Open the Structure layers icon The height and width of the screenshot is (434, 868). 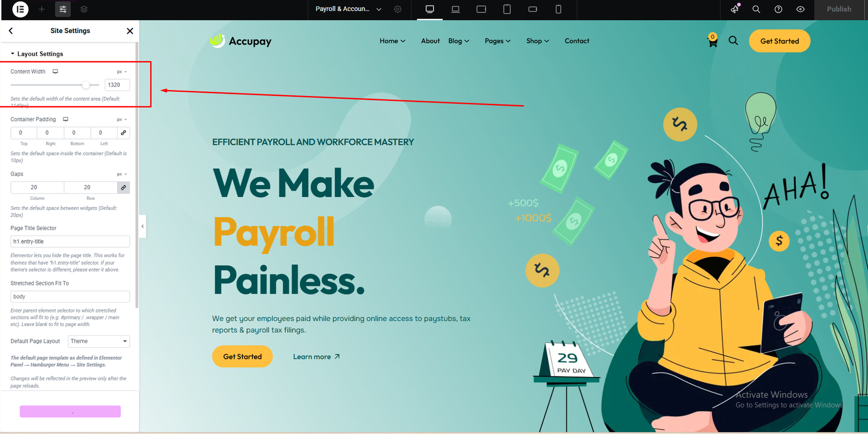[x=84, y=9]
